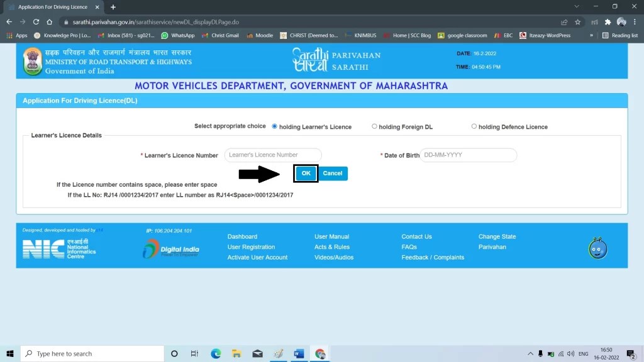Choose holding Defence Licence option
This screenshot has height=362, width=644.
point(474,126)
